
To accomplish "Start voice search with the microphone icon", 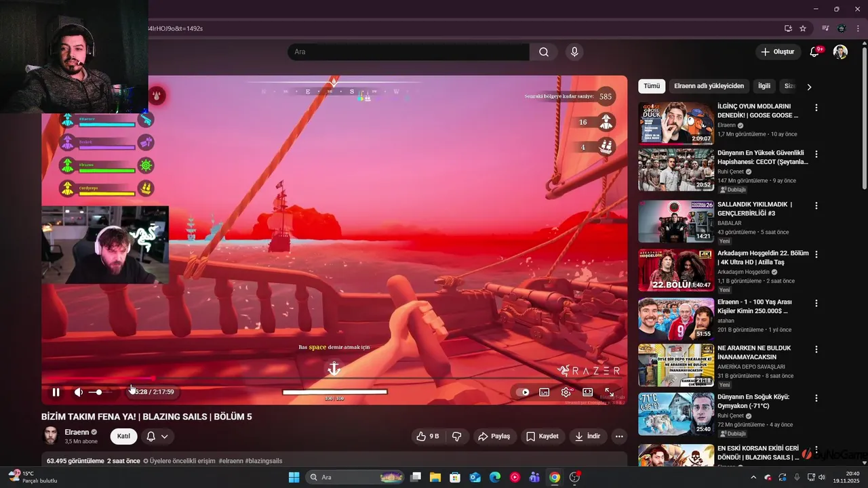I will 574,52.
